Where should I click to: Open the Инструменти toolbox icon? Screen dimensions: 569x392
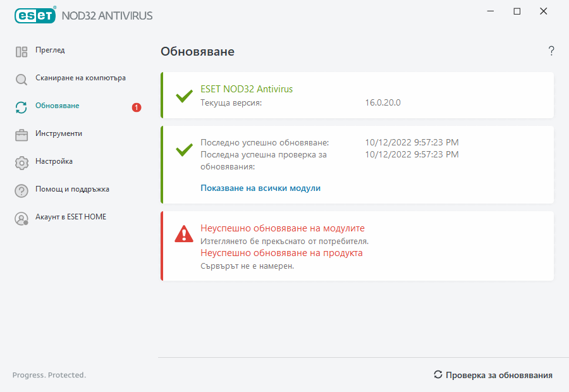click(x=21, y=134)
